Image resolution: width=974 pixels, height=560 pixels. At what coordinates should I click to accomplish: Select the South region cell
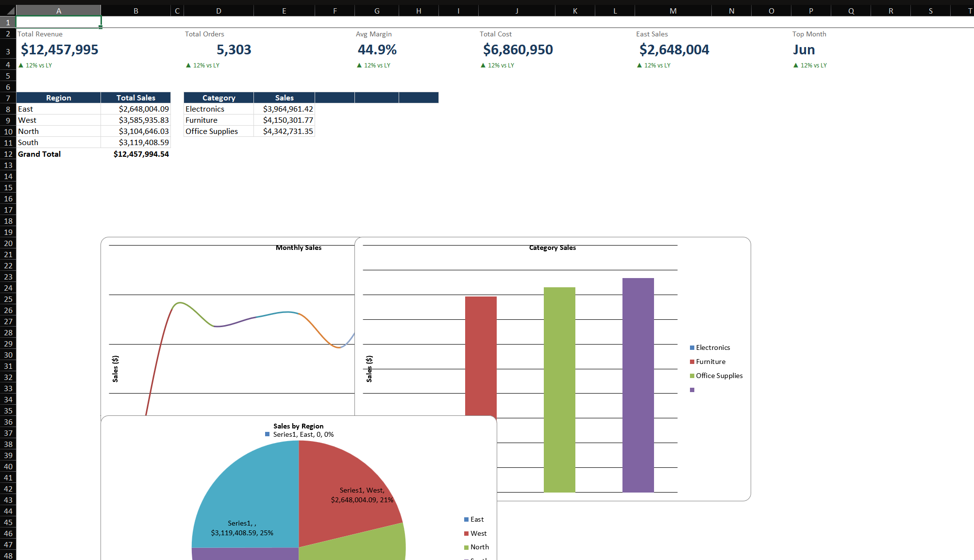(x=59, y=142)
